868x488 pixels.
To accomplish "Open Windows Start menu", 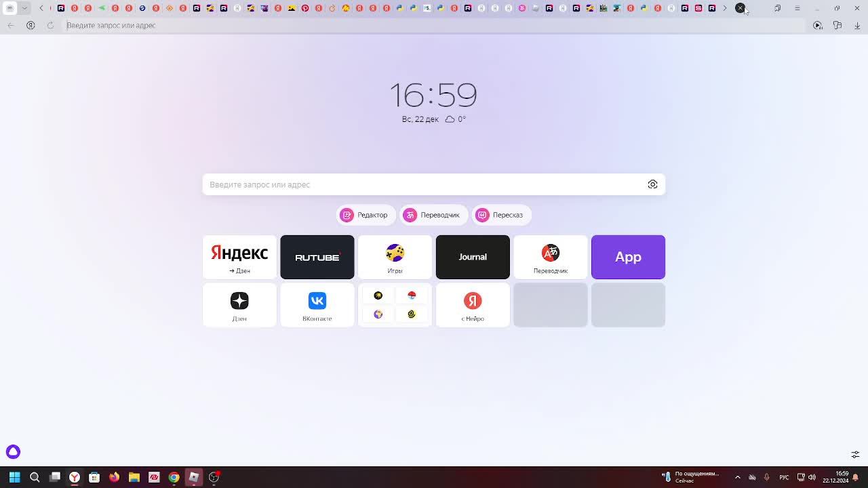I will pyautogui.click(x=15, y=477).
